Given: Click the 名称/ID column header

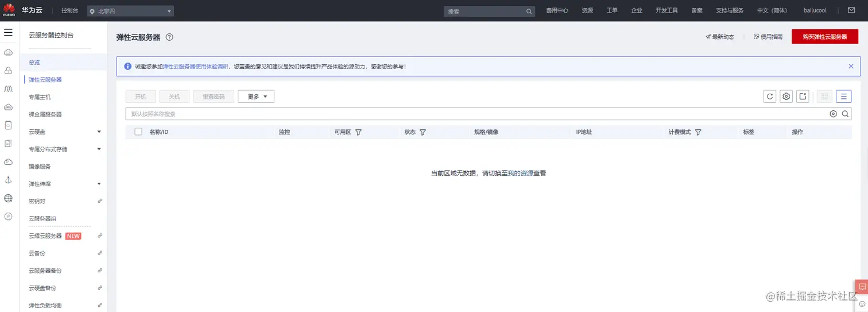Looking at the screenshot, I should pos(158,132).
